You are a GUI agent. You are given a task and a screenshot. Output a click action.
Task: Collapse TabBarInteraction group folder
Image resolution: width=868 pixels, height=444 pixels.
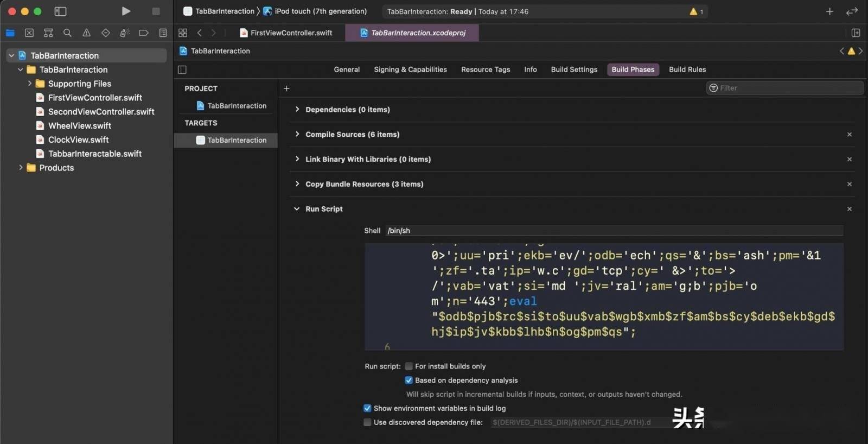[21, 69]
